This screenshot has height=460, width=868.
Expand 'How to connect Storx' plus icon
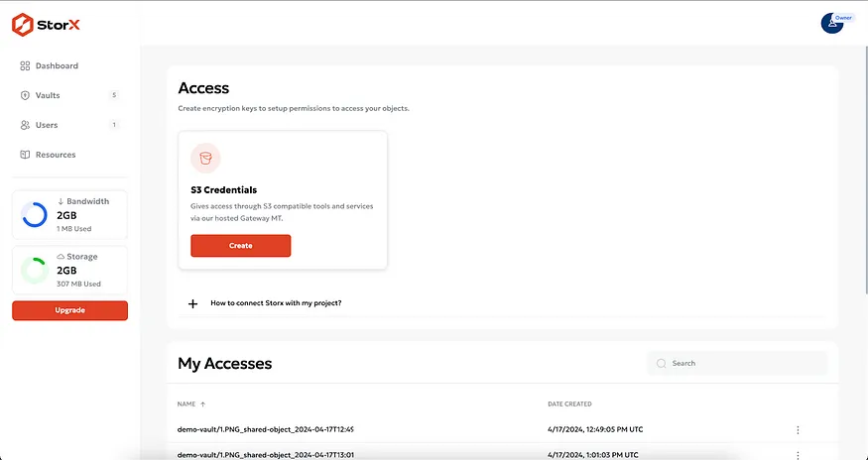[193, 303]
